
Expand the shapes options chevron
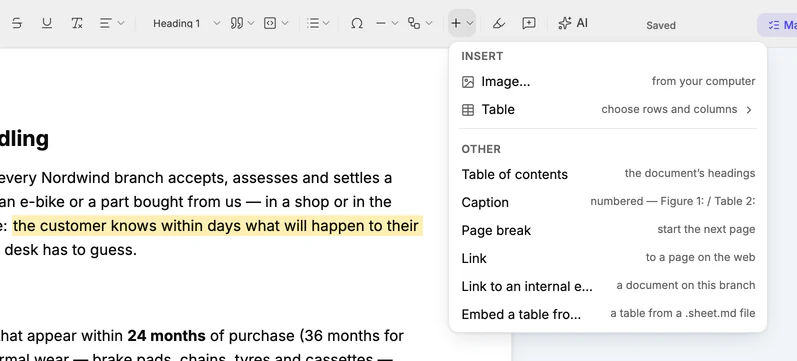429,23
